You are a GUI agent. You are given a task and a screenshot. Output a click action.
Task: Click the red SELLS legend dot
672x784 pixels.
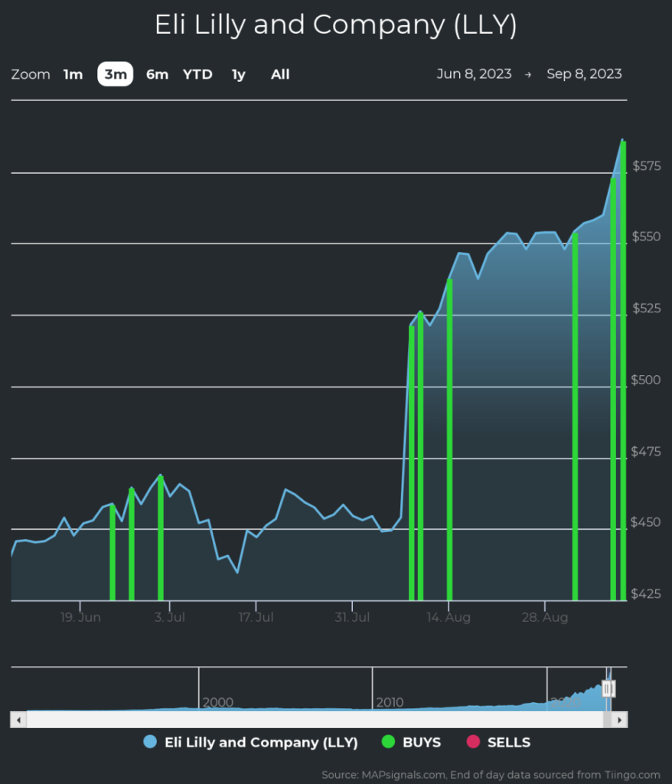point(473,742)
